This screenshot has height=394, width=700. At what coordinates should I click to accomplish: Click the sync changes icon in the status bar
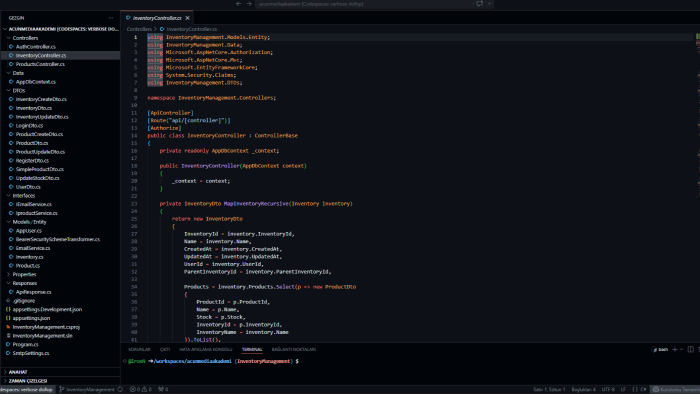point(120,390)
